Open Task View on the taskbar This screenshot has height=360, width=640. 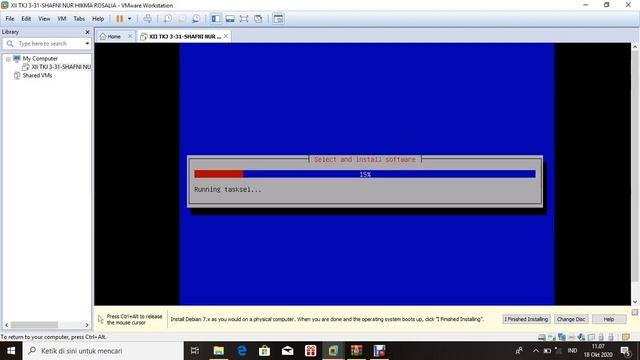[195, 351]
